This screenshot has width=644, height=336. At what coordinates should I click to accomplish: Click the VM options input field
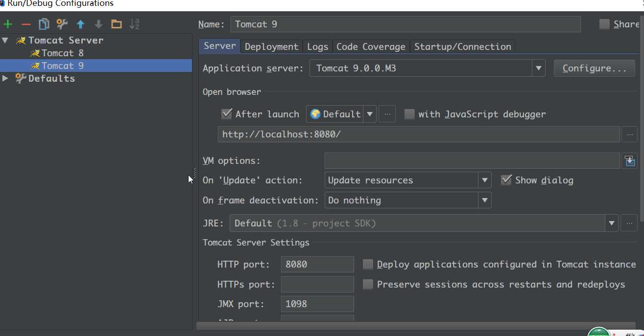pyautogui.click(x=472, y=161)
